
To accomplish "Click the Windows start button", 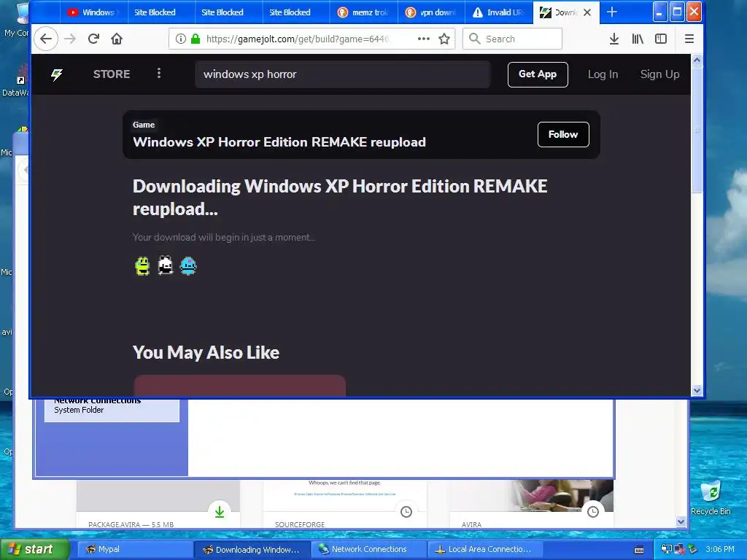I will 34,549.
